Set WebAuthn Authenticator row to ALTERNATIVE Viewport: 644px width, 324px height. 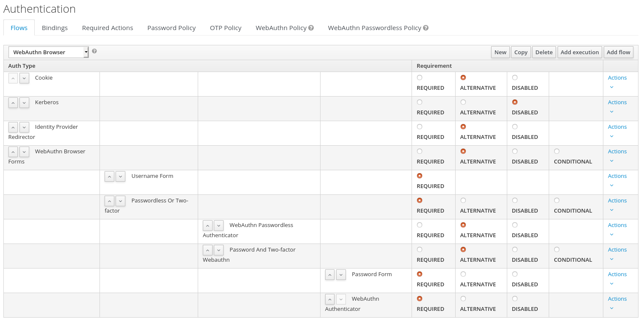[x=463, y=299]
